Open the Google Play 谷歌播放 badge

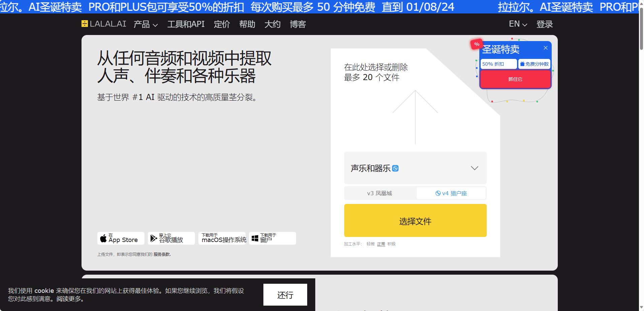171,238
